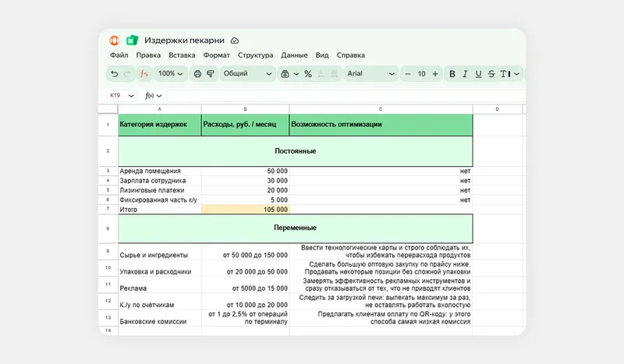Open the Правка menu

(x=148, y=55)
